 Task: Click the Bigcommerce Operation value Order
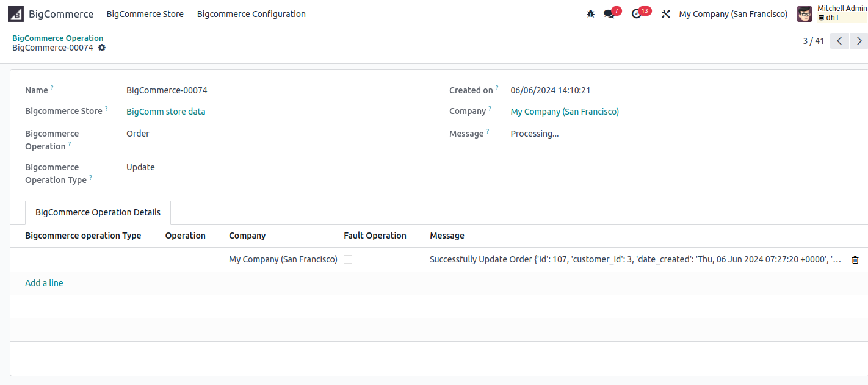click(138, 134)
